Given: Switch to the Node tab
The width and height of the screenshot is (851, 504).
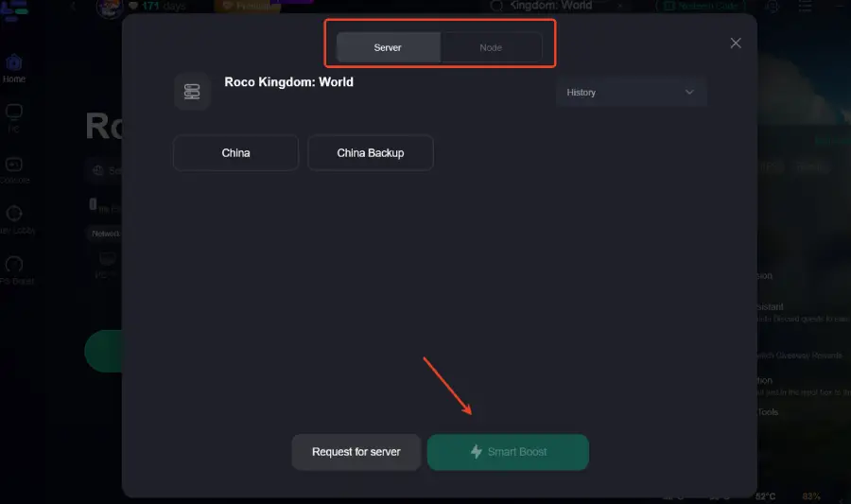Looking at the screenshot, I should pos(490,47).
